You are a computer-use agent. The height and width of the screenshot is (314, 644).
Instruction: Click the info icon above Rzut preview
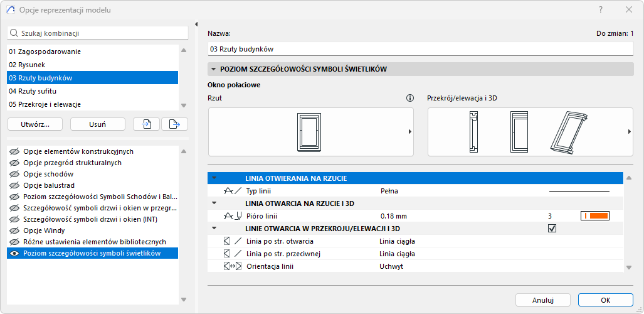(410, 98)
